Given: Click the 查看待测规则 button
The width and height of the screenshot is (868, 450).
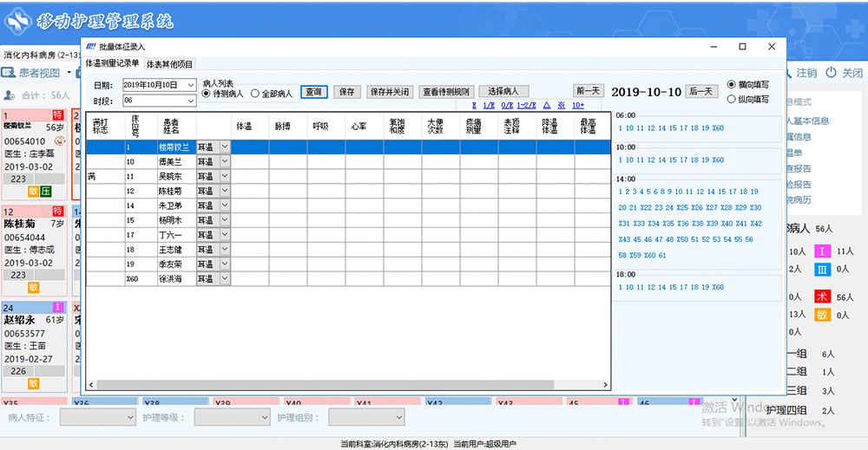Looking at the screenshot, I should coord(446,92).
